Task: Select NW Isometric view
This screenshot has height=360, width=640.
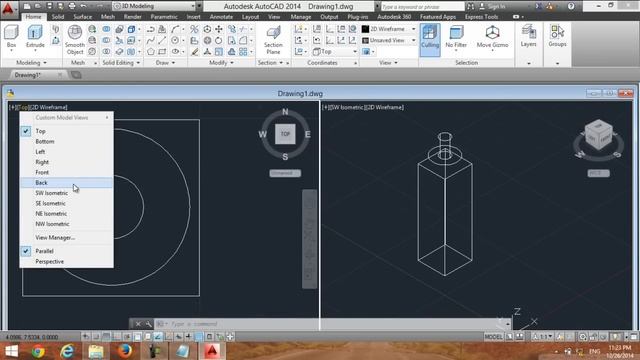Action: (x=67, y=224)
